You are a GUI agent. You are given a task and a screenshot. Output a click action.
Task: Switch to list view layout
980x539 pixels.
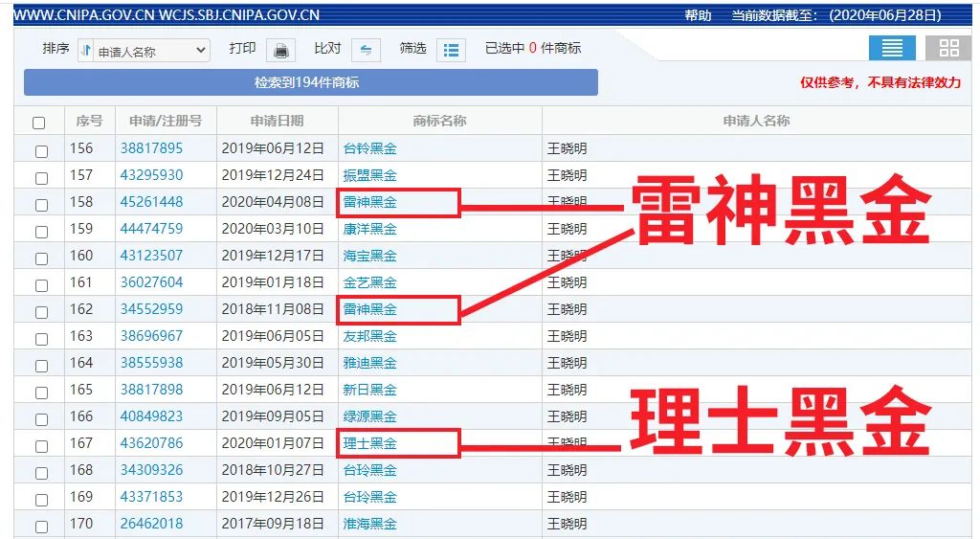coord(892,48)
